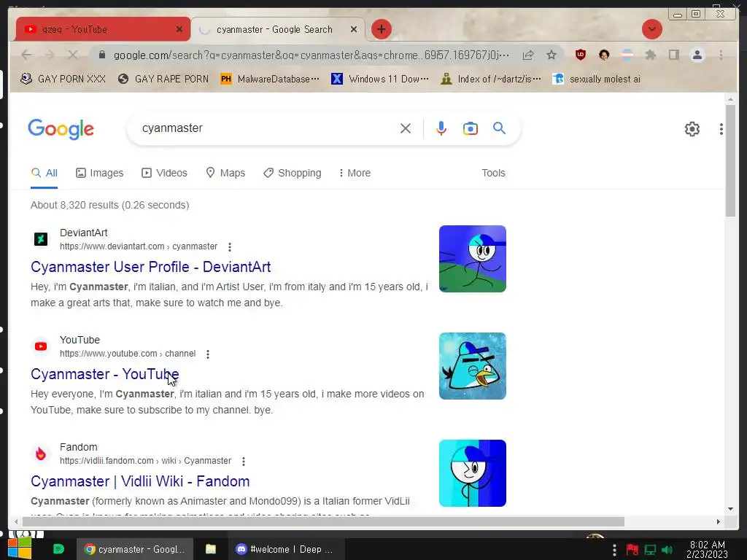This screenshot has height=560, width=747.
Task: Switch to Discord #welcome taskbar item
Action: tap(285, 549)
